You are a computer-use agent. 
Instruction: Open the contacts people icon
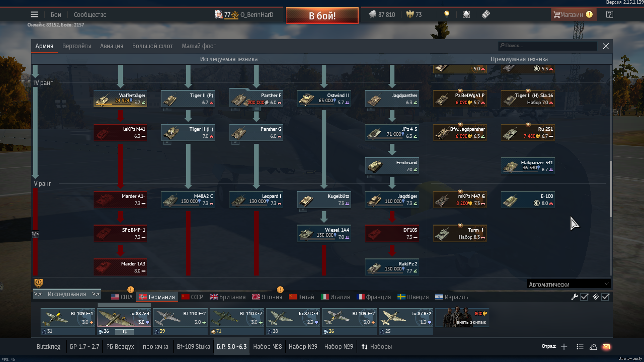593,347
